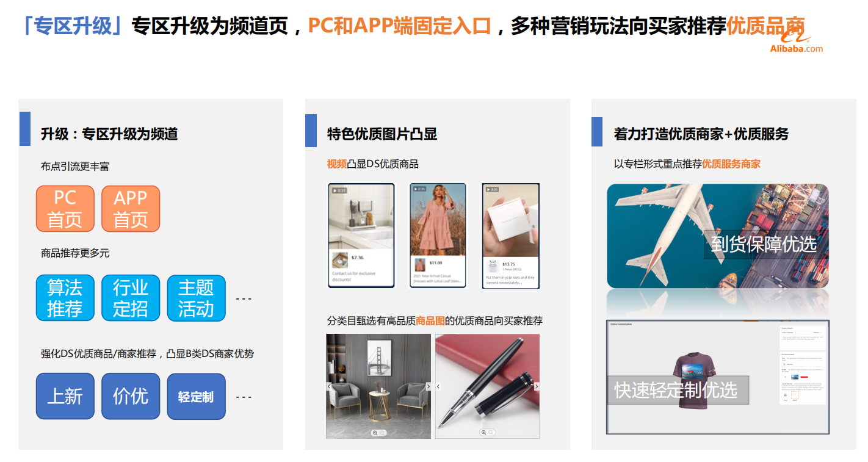Choose the 上新 dark blue tile
Viewport: 868px width, 462px height.
pos(65,396)
